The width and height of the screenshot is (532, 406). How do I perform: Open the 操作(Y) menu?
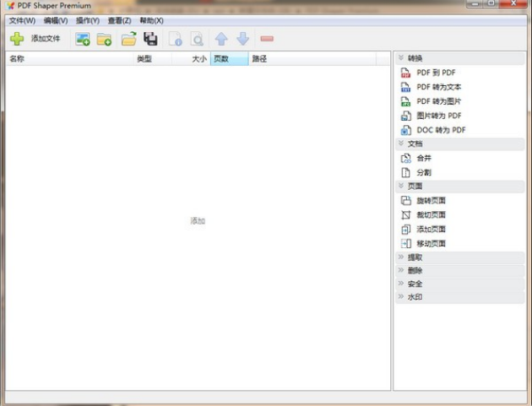[x=88, y=21]
